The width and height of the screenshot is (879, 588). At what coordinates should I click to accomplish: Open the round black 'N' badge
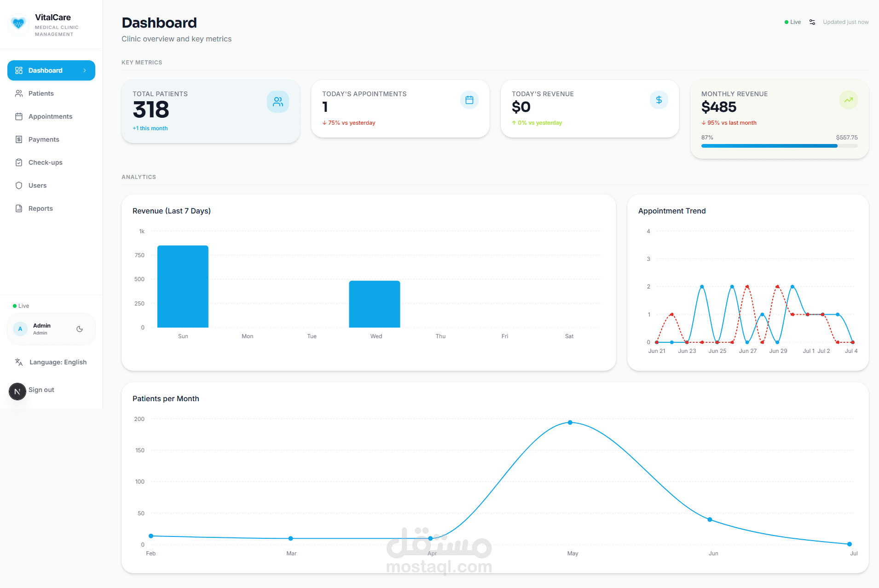(x=17, y=392)
